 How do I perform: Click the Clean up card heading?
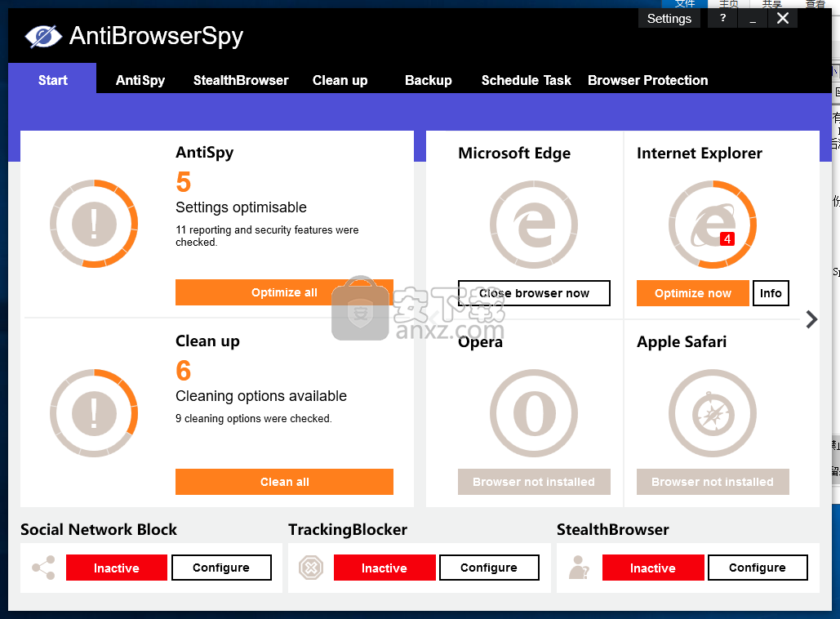207,341
